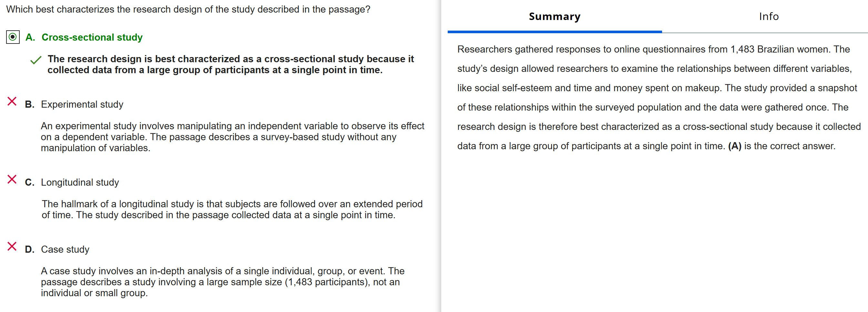Choose the Case study option label
This screenshot has height=312, width=868.
(65, 249)
